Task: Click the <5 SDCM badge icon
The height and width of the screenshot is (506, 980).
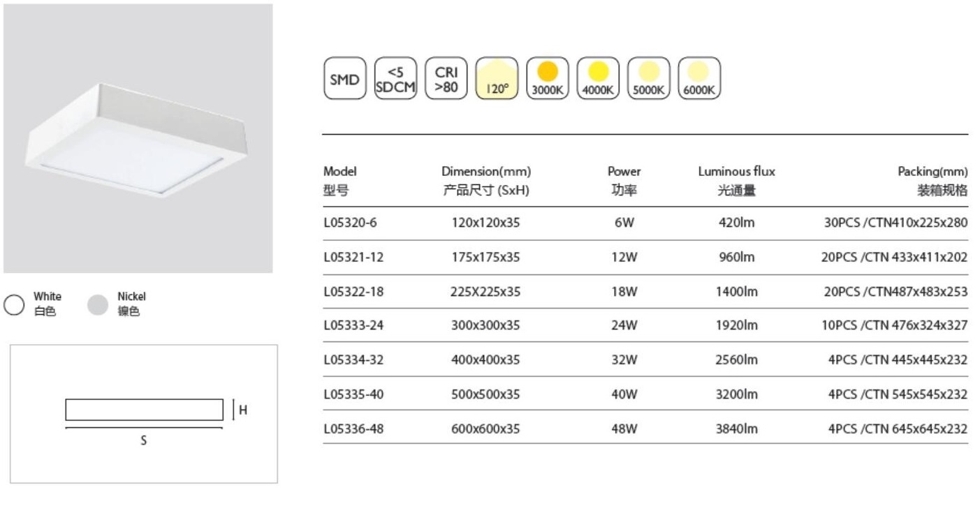Action: click(x=395, y=78)
